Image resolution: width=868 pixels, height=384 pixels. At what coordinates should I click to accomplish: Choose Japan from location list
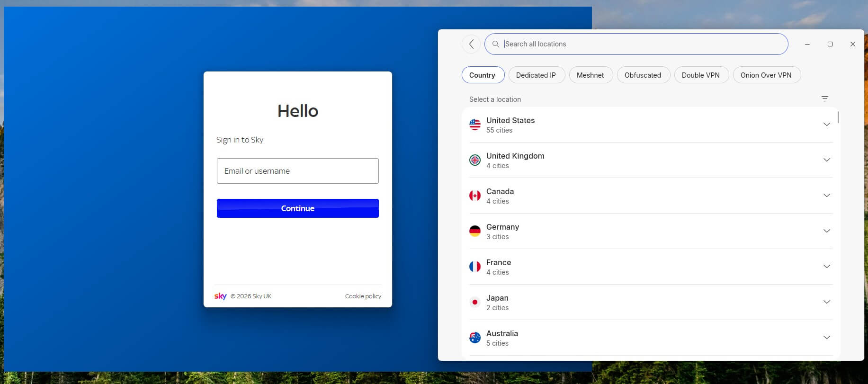[651, 302]
